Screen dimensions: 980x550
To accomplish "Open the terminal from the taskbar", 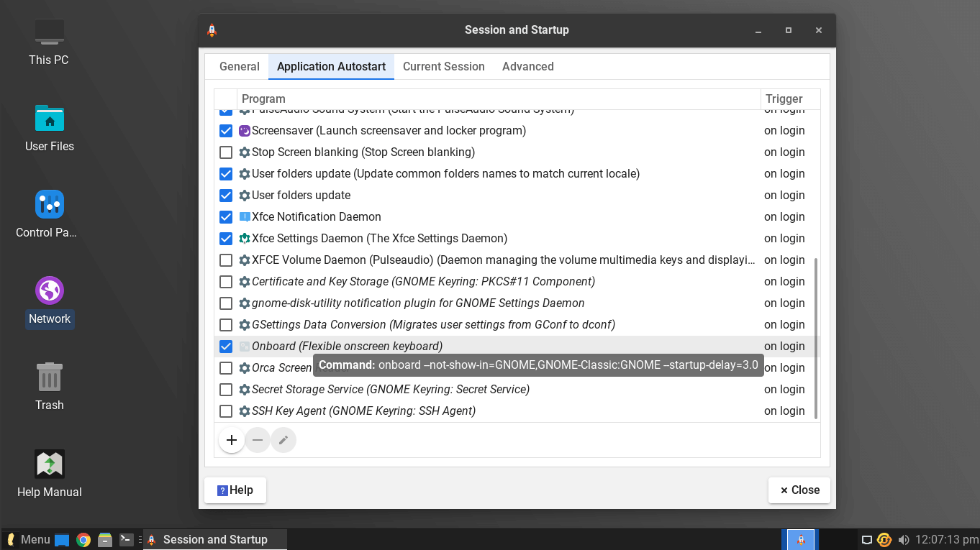I will click(x=126, y=539).
